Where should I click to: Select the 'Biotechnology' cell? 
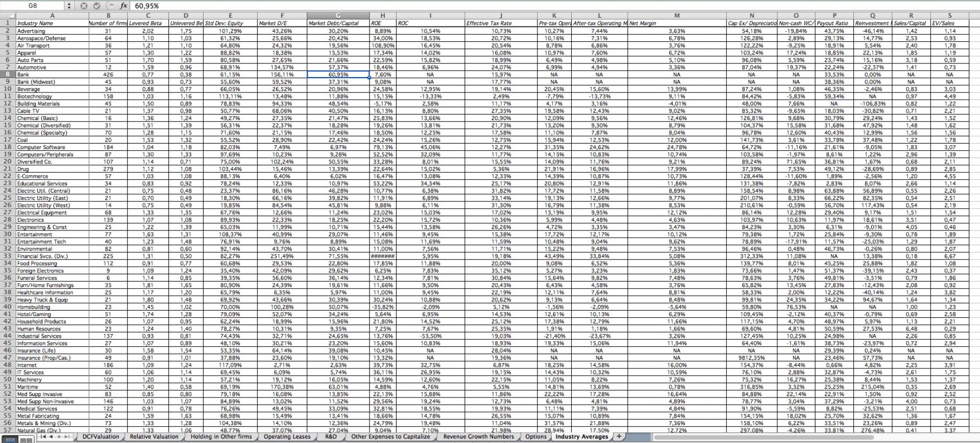52,97
